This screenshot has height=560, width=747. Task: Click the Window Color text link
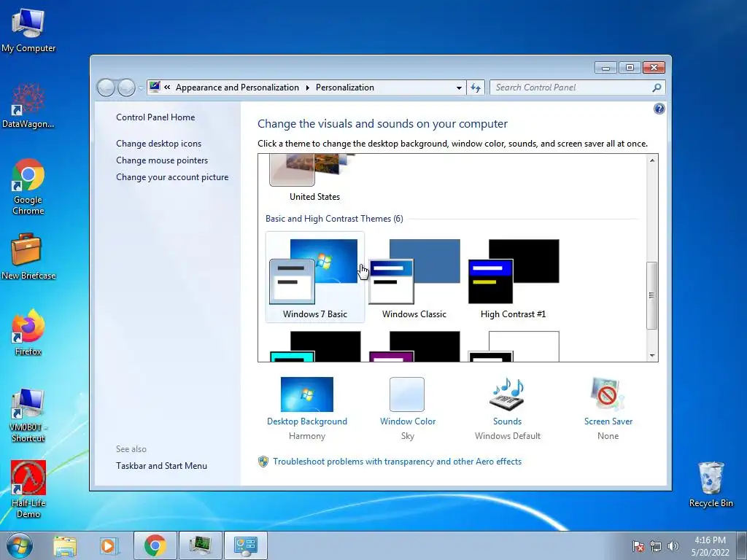pos(407,421)
